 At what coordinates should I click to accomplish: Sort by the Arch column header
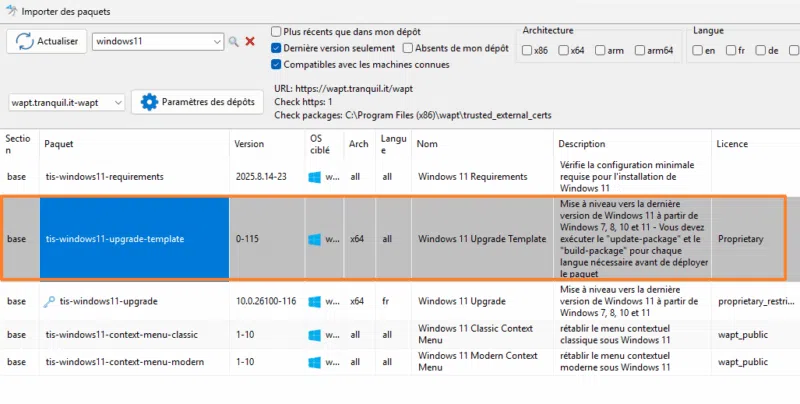pos(359,144)
